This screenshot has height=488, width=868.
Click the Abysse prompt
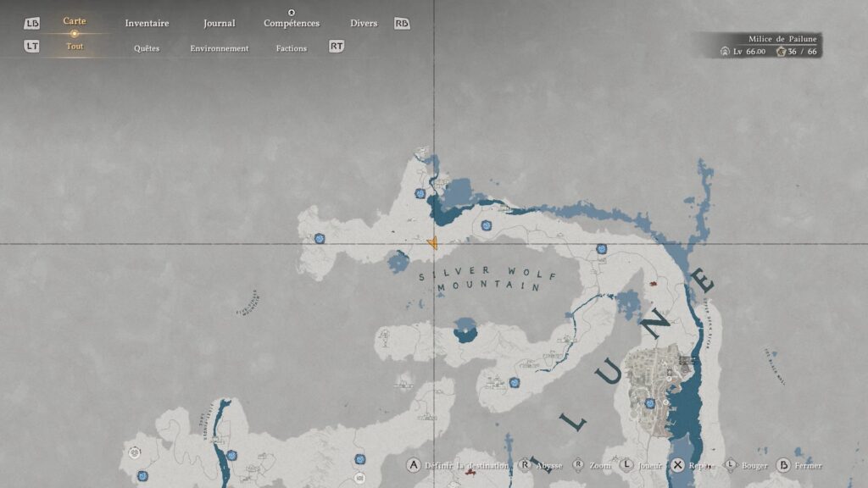pos(540,465)
